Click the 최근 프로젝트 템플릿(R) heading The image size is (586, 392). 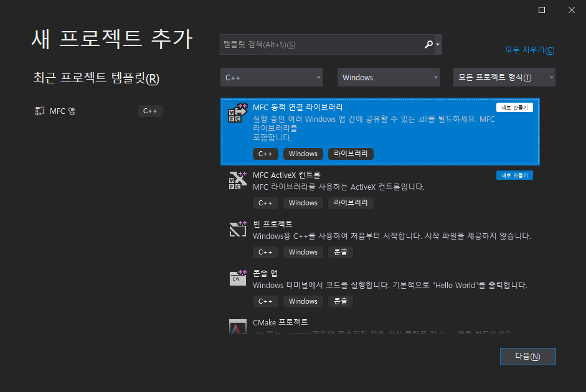[x=97, y=78]
